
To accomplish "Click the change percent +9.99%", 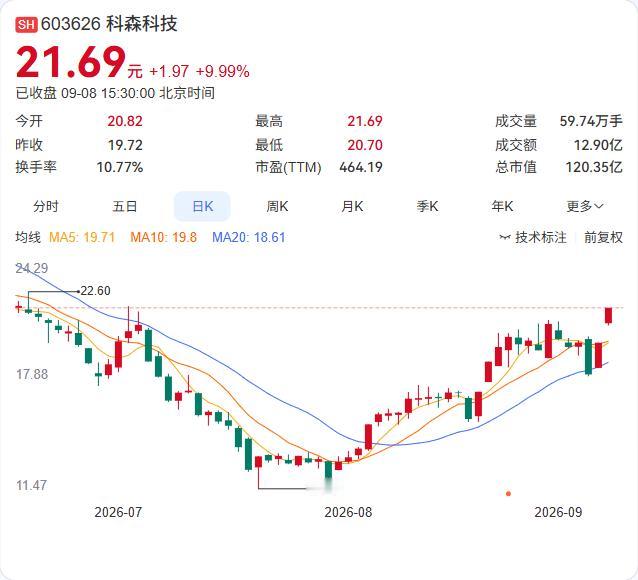I will pyautogui.click(x=223, y=72).
